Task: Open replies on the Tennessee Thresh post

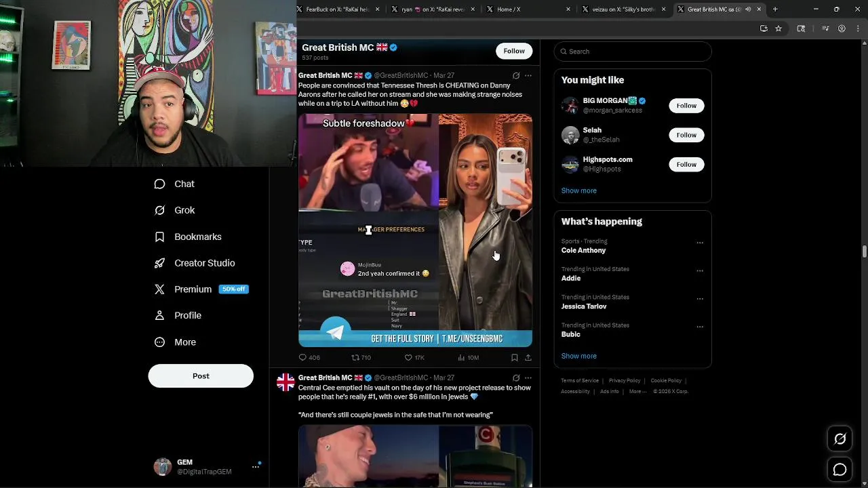Action: coord(309,357)
